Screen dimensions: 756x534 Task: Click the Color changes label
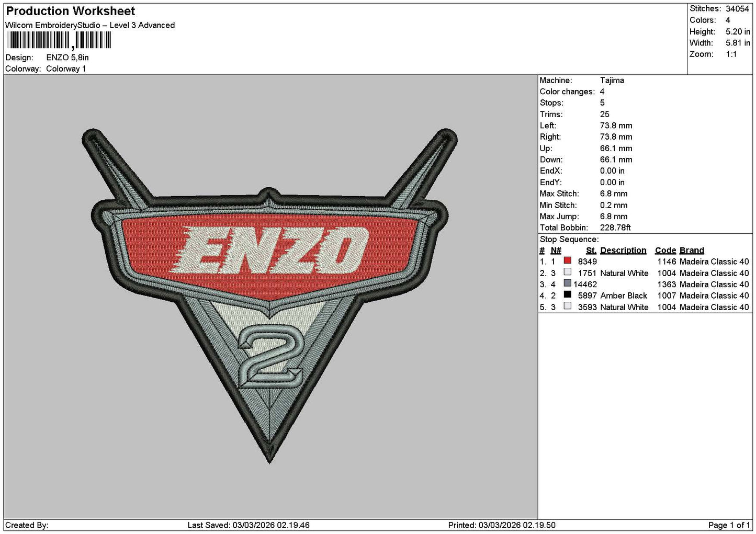[x=567, y=92]
